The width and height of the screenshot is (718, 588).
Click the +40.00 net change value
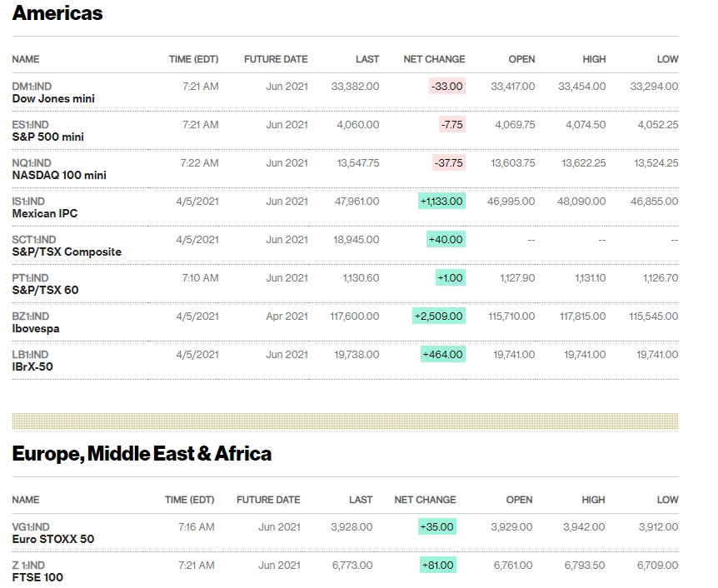click(446, 240)
